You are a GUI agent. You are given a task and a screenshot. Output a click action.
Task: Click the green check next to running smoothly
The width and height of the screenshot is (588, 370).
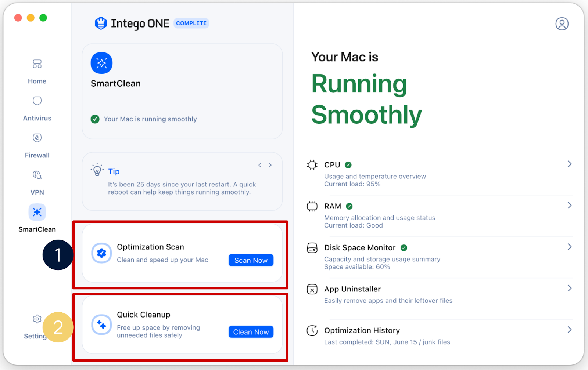pyautogui.click(x=95, y=119)
